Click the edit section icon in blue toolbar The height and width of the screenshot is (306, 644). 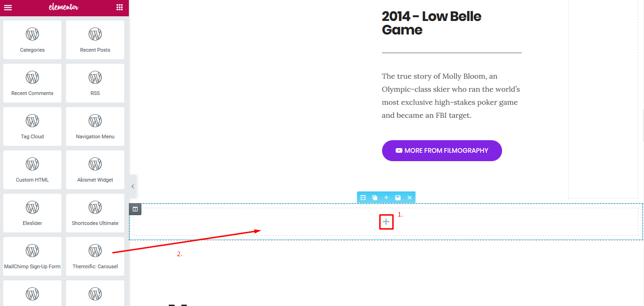(363, 197)
